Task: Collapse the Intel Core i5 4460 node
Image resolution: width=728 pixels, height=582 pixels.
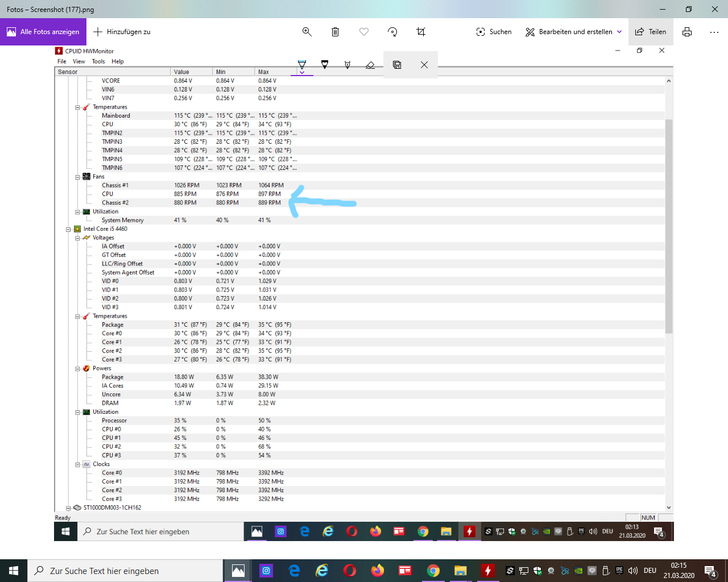Action: 68,229
